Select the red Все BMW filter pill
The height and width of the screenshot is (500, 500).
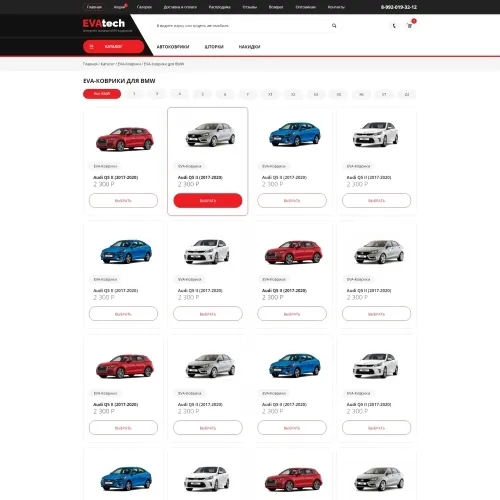(x=102, y=94)
